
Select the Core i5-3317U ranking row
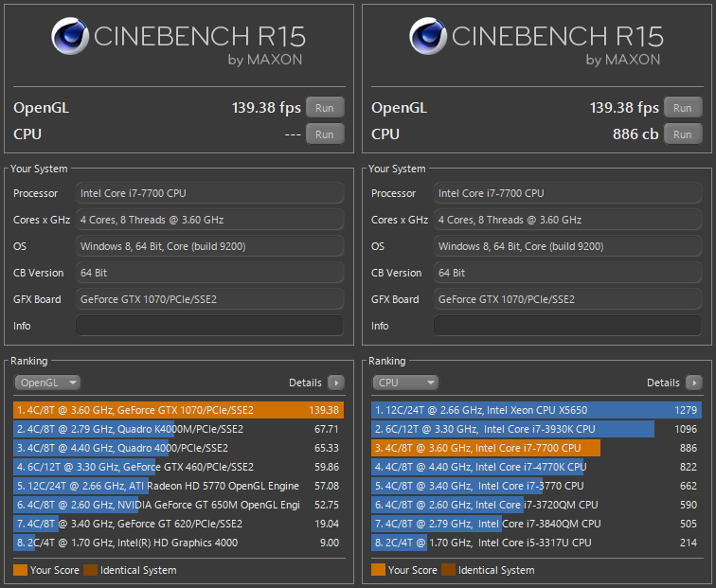[537, 543]
